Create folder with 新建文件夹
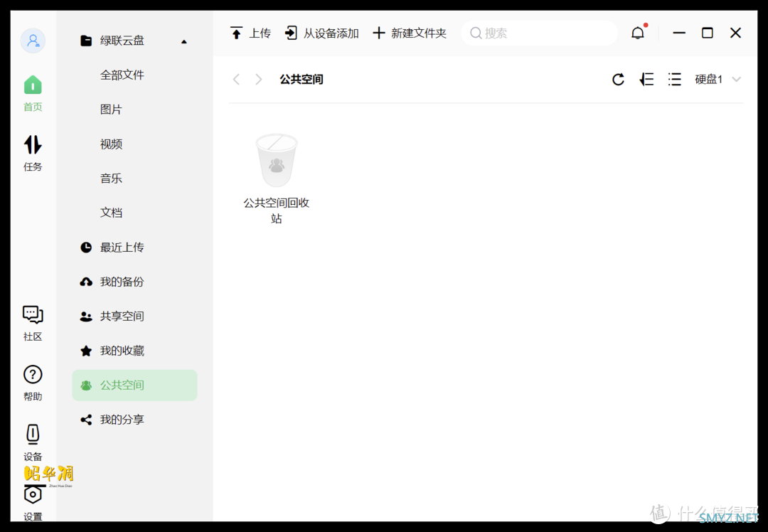The image size is (768, 532). point(410,33)
